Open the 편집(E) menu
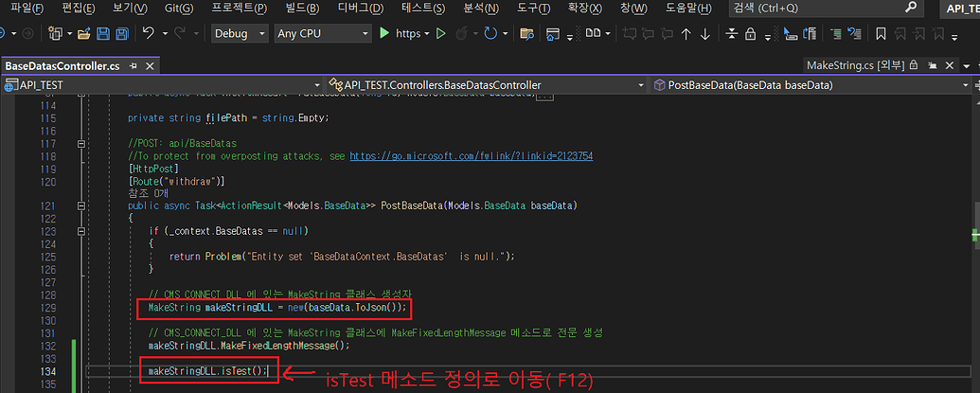This screenshot has width=980, height=393. coord(79,9)
